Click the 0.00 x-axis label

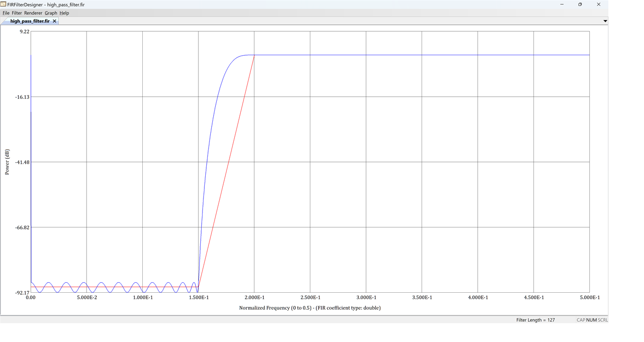(30, 297)
